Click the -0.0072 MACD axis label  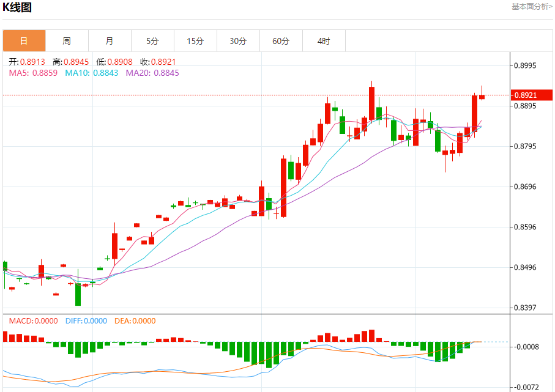coord(526,387)
